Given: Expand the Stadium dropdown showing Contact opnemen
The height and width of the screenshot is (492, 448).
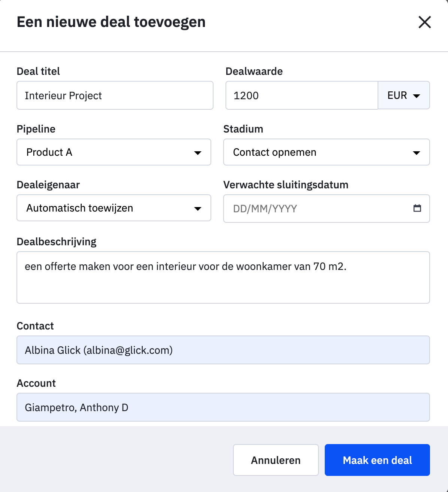Looking at the screenshot, I should pos(326,152).
